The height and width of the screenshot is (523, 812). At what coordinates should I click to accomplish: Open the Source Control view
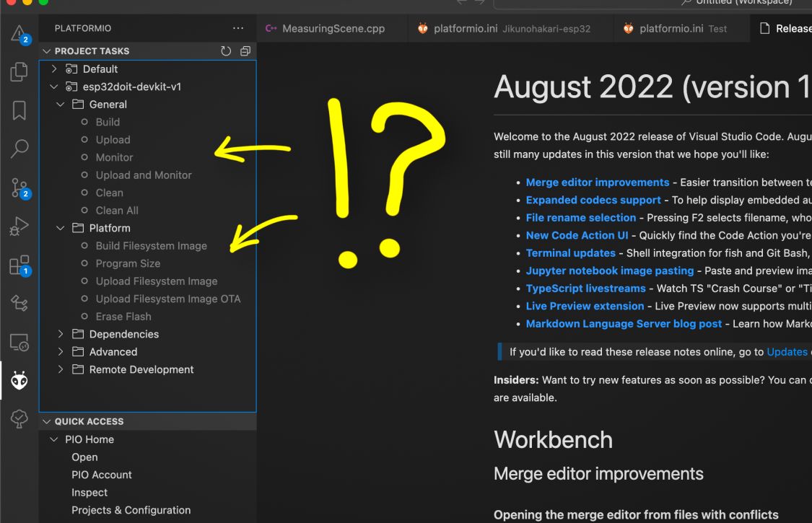19,188
